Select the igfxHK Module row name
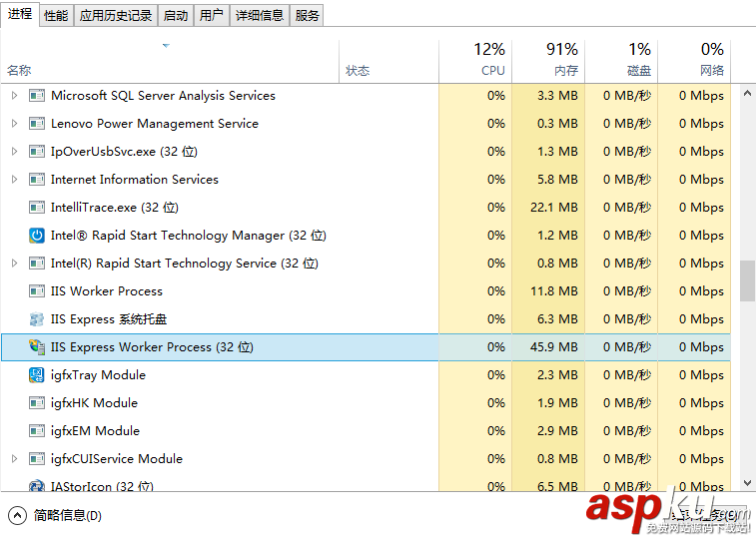The height and width of the screenshot is (540, 756). [94, 402]
